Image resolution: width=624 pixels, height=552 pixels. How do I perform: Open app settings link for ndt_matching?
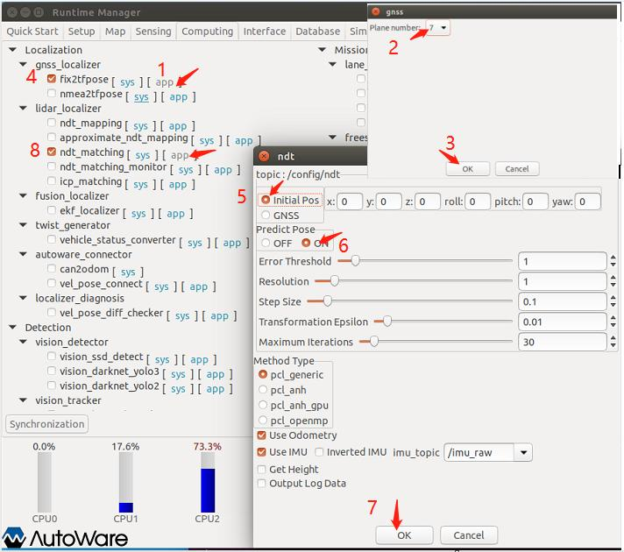180,155
